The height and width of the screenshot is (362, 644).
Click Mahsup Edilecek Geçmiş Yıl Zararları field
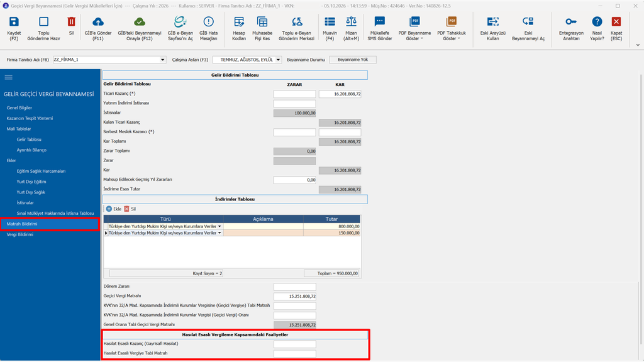pos(294,180)
